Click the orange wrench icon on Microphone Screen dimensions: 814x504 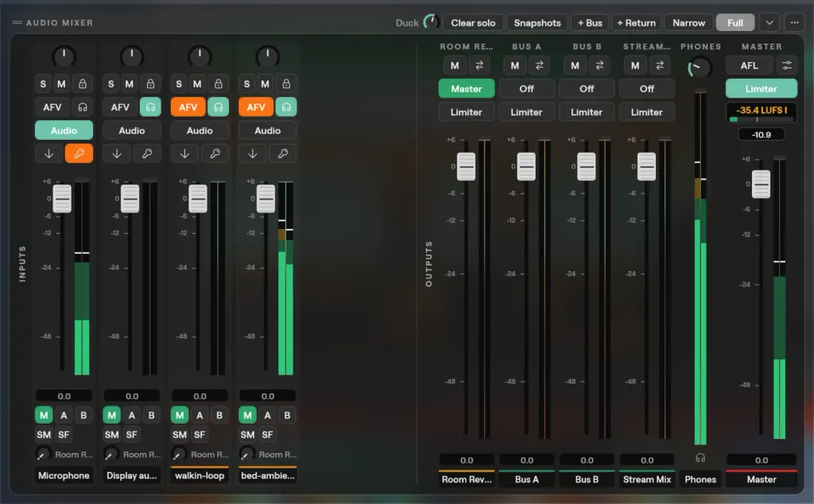(79, 153)
